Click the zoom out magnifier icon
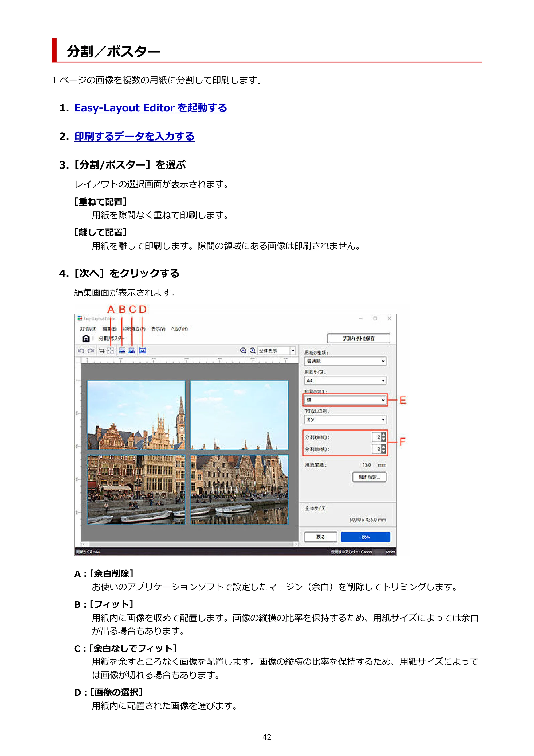The image size is (534, 756). pos(243,351)
